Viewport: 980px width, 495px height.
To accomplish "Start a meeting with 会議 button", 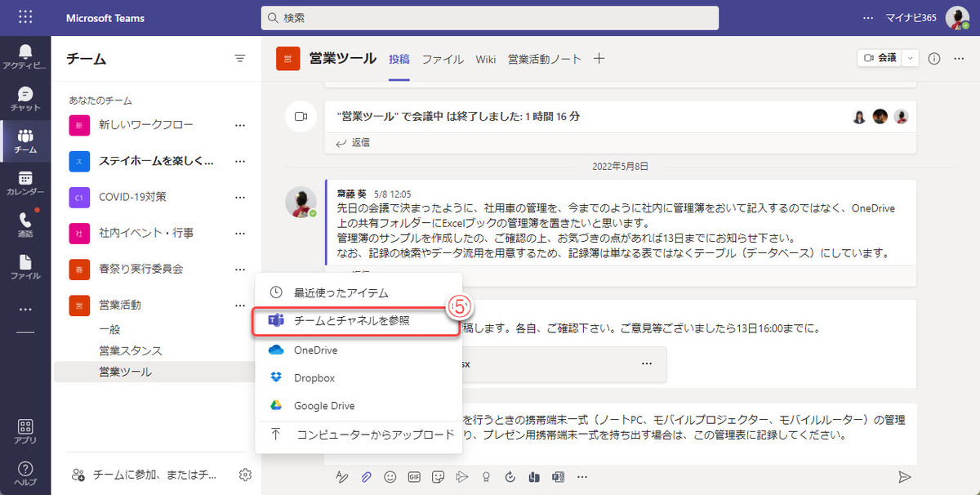I will [880, 58].
